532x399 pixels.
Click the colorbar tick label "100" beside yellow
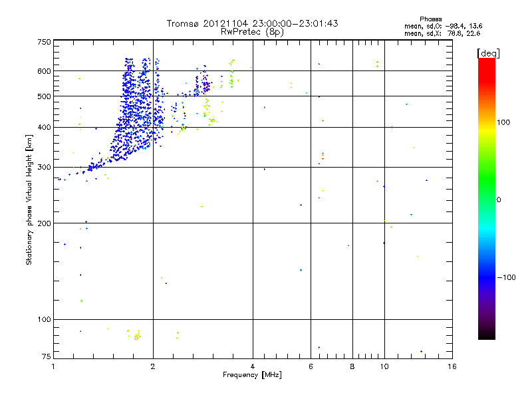click(503, 122)
